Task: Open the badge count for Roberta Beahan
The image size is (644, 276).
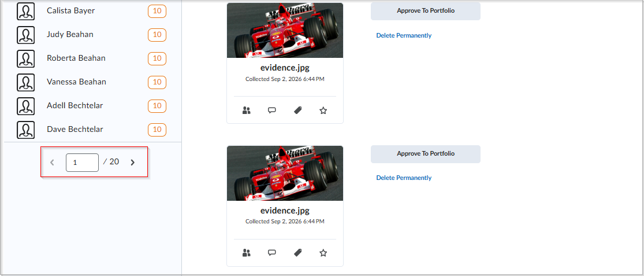Action: click(157, 58)
